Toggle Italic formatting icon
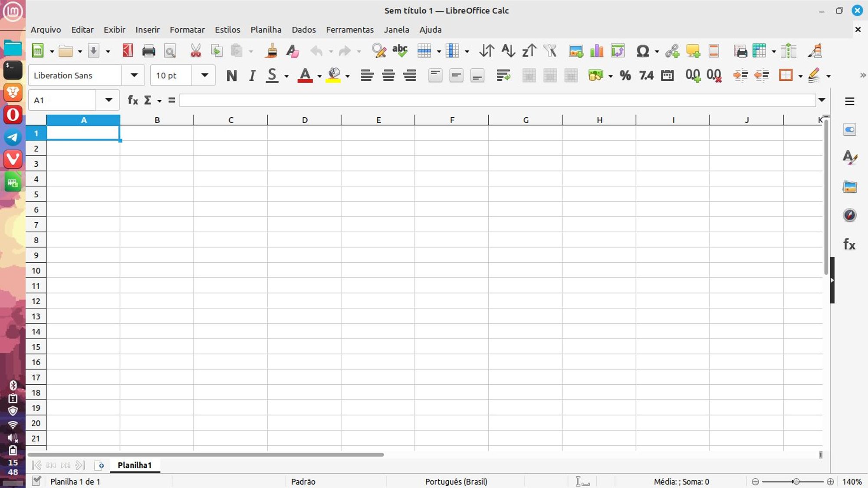 point(251,75)
